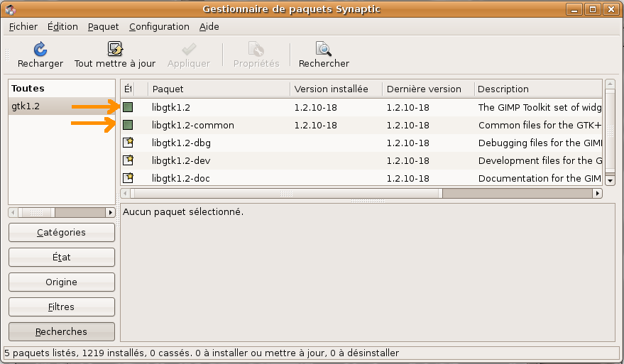Click the Rechercher magnifier icon
Image resolution: width=624 pixels, height=364 pixels.
click(324, 49)
